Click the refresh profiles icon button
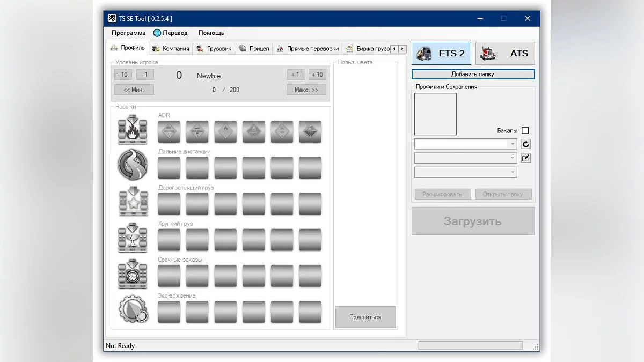The image size is (644, 362). click(526, 144)
